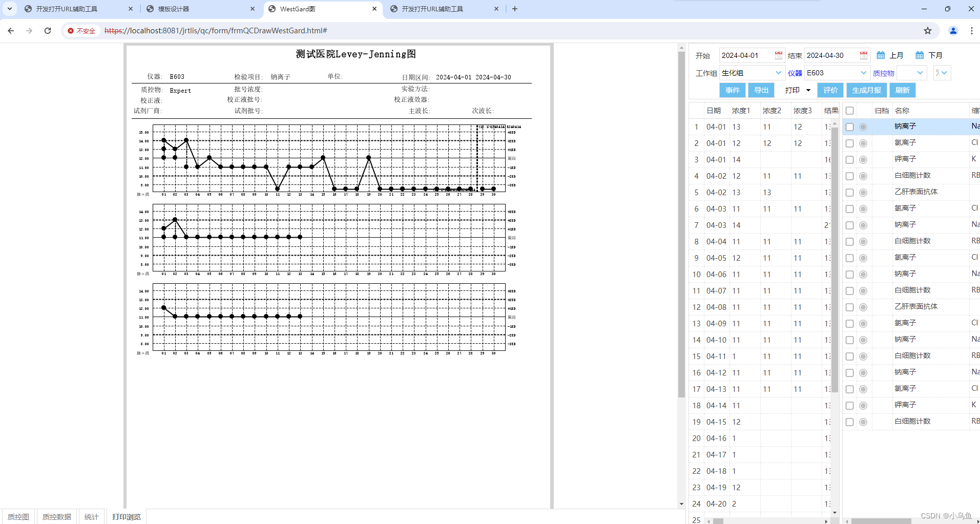The width and height of the screenshot is (980, 524).
Task: Sort by the 日期 column header
Action: (714, 111)
